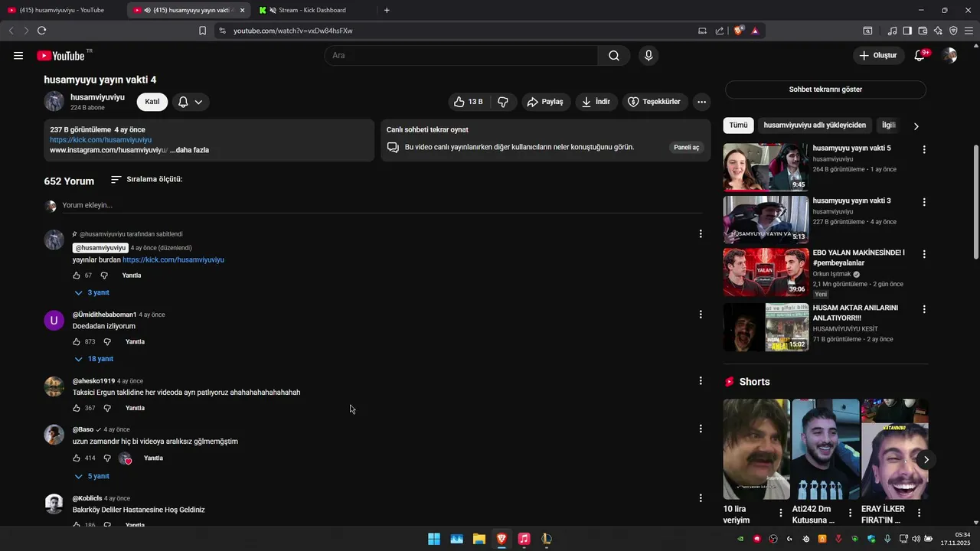Expand 3 replies on pinned comment
This screenshot has height=551, width=980.
pyautogui.click(x=92, y=292)
